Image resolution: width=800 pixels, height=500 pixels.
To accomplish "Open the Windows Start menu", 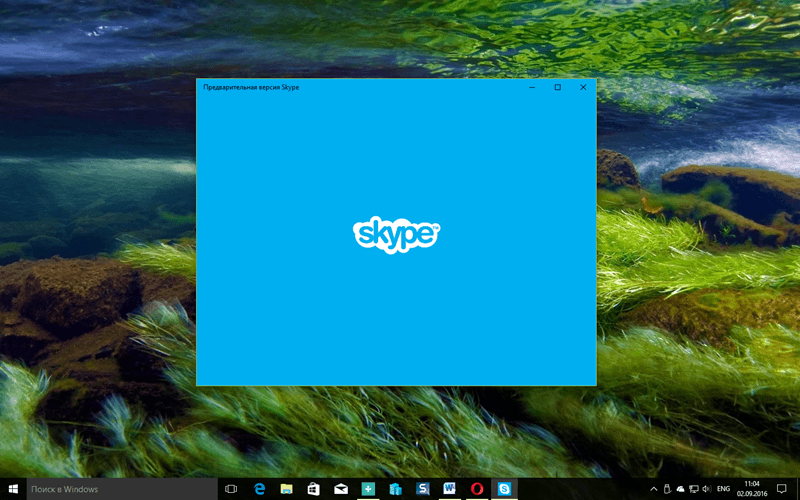I will 13,489.
